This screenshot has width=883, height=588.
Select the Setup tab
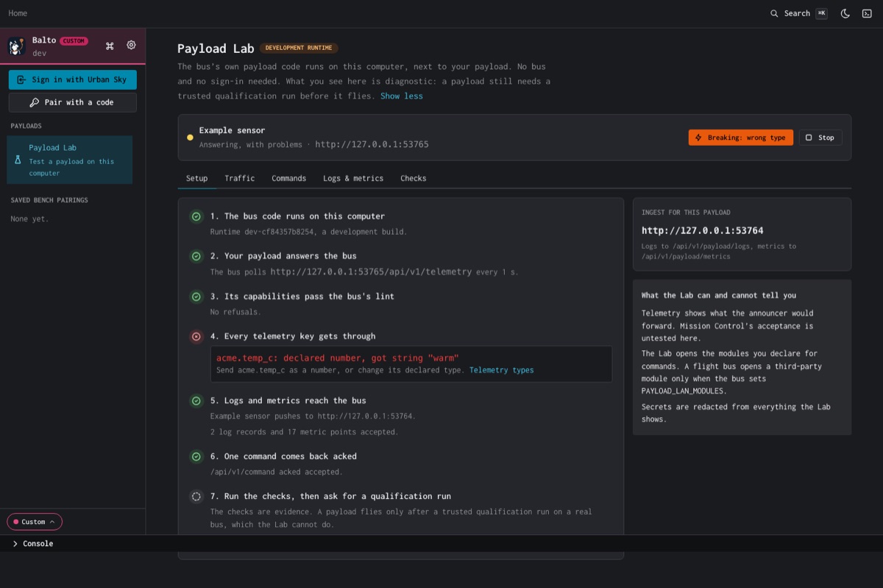[x=196, y=178]
